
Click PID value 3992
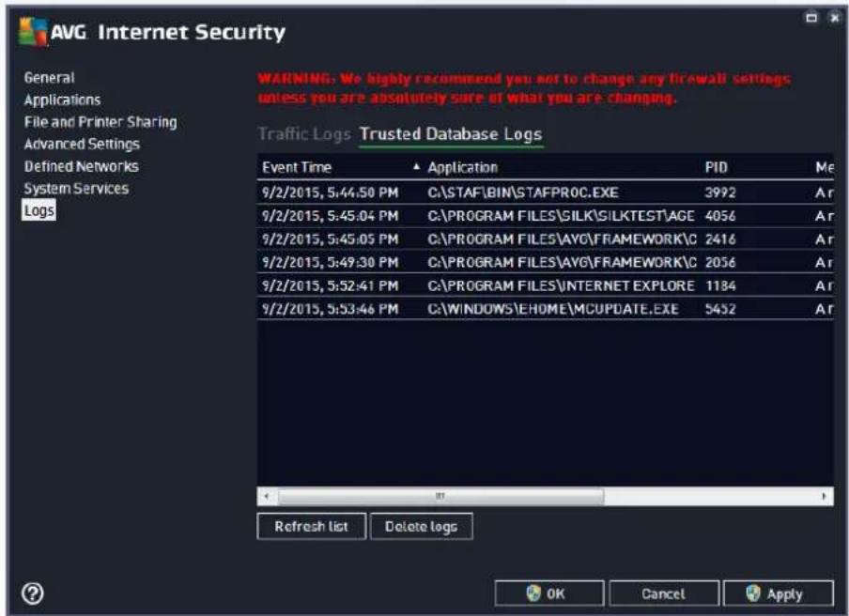point(720,192)
